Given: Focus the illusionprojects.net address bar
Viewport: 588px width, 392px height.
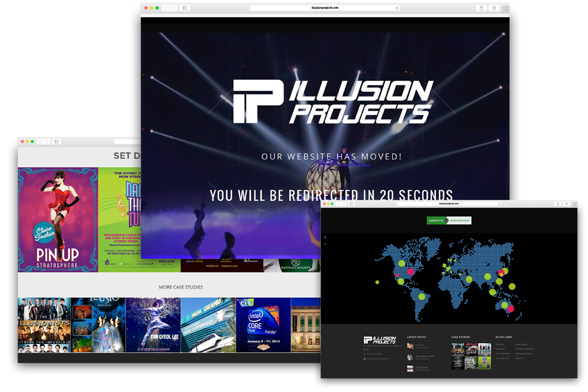Looking at the screenshot, I should click(324, 8).
